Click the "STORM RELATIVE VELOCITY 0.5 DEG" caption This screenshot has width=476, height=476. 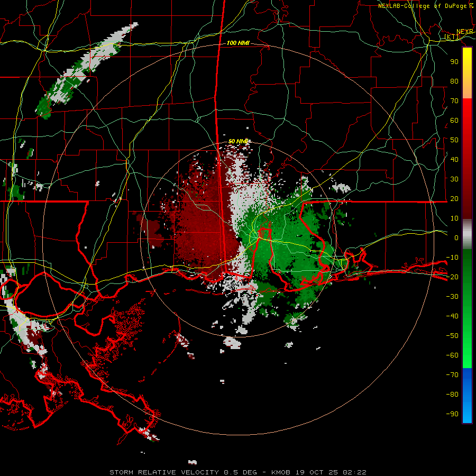tap(183, 472)
